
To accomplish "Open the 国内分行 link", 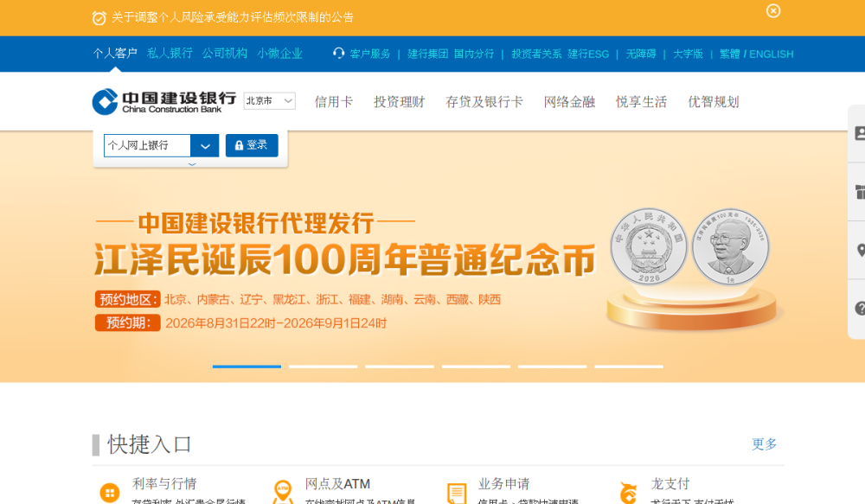I will pyautogui.click(x=474, y=54).
